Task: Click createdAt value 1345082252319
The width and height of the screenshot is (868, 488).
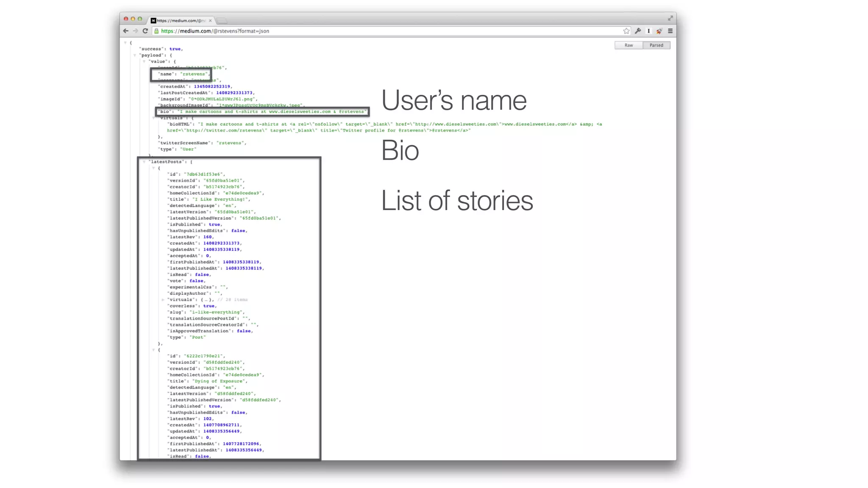Action: pos(212,86)
